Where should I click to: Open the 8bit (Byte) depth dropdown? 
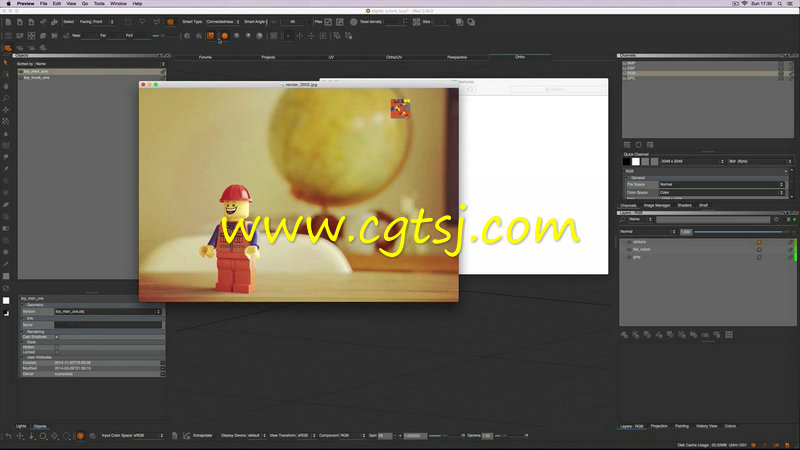760,161
